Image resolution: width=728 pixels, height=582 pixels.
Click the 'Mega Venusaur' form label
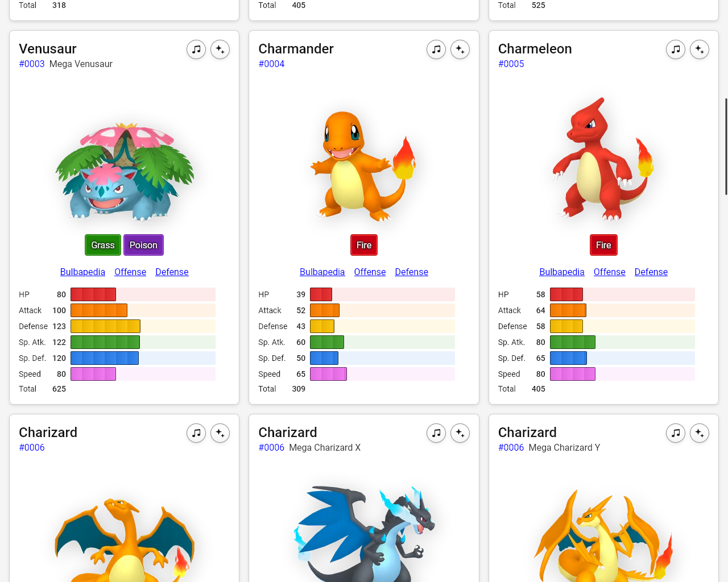pos(81,64)
